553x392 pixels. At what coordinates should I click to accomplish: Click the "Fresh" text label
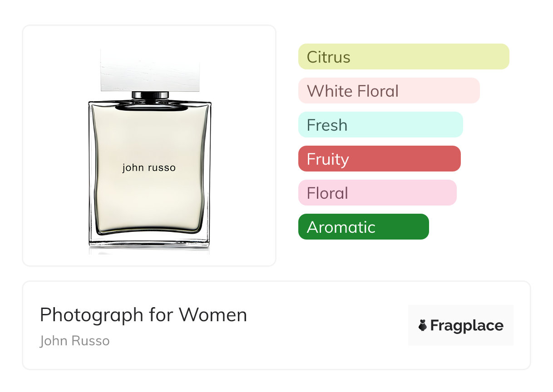(x=327, y=125)
